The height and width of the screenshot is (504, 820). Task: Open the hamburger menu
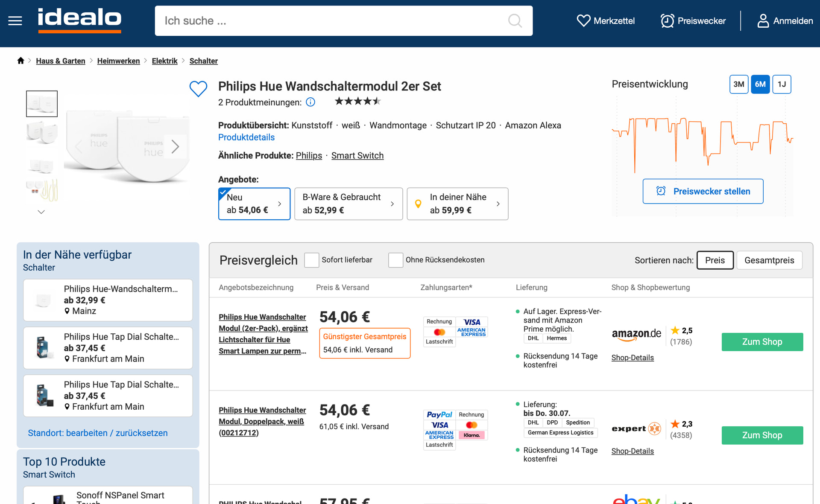[x=15, y=20]
